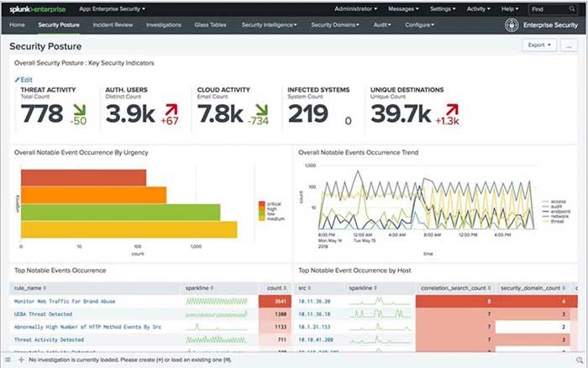Expand the Security Intelligence menu
The image size is (588, 368).
point(270,24)
